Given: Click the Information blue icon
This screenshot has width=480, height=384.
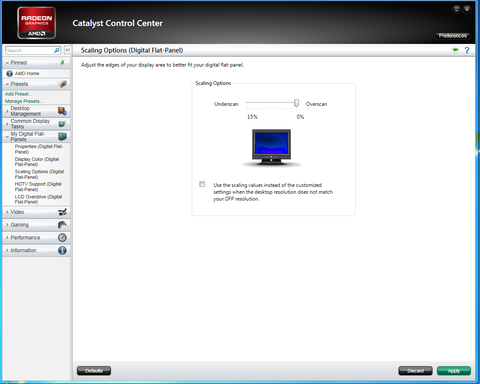Looking at the screenshot, I should 62,250.
